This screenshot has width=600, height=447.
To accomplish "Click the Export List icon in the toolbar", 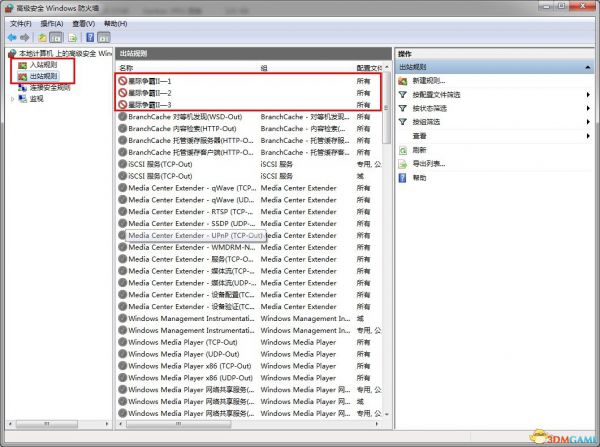I will (x=73, y=37).
